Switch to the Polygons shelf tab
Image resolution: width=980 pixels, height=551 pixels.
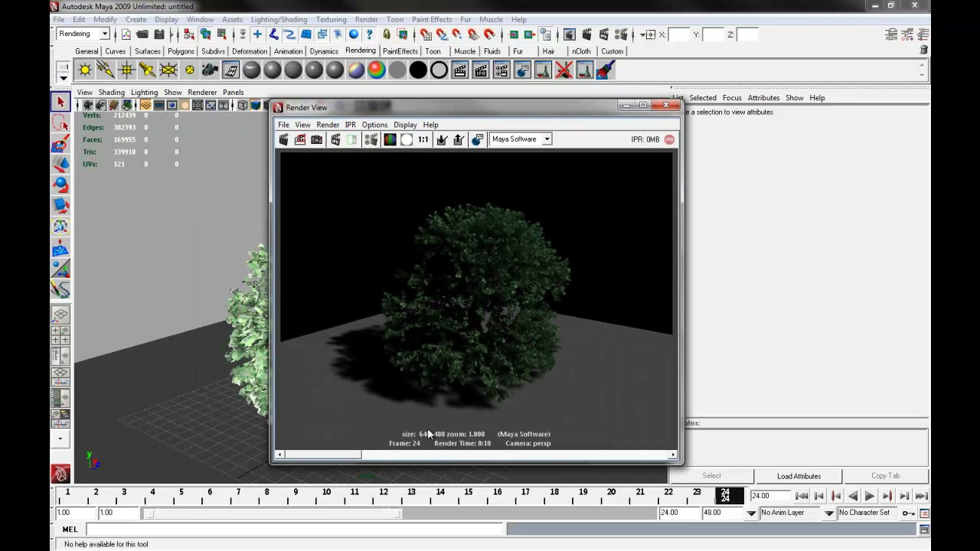[181, 51]
